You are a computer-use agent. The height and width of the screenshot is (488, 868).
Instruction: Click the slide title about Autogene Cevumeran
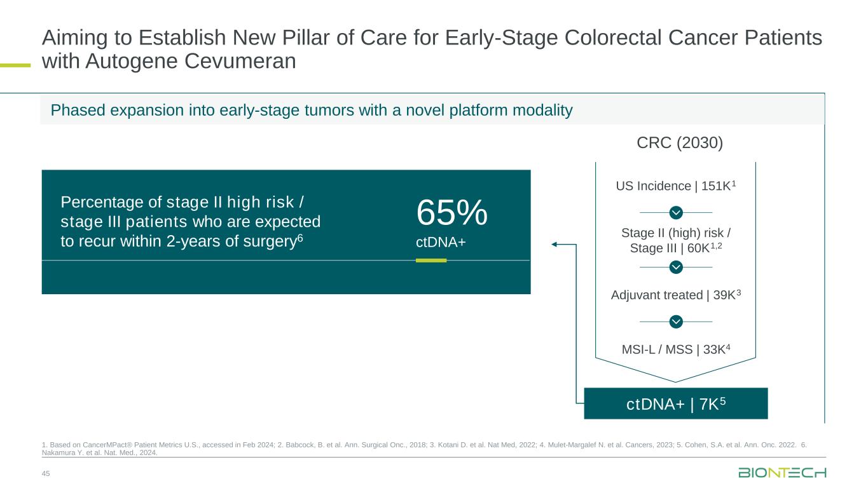coord(431,50)
